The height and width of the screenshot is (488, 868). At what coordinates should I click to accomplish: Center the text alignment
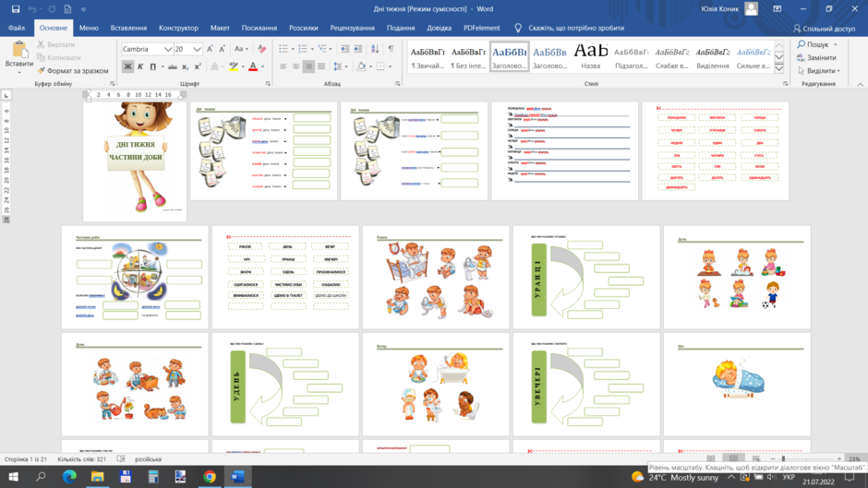click(x=296, y=67)
